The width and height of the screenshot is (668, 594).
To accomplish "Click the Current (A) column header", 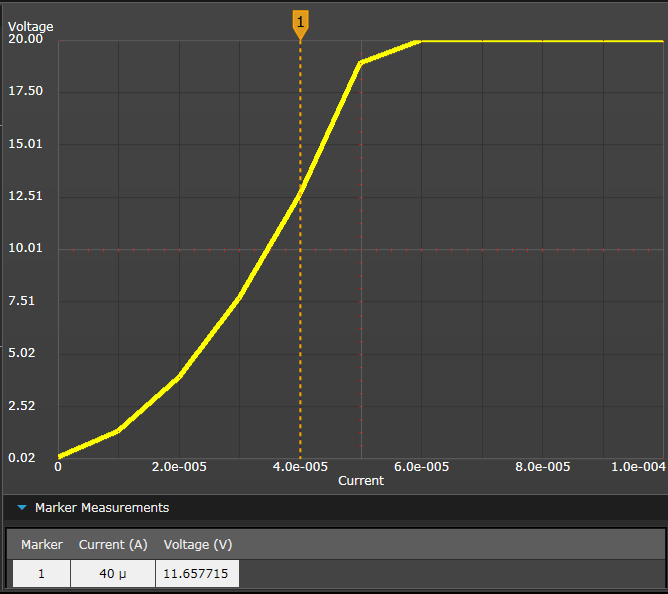I will 113,545.
